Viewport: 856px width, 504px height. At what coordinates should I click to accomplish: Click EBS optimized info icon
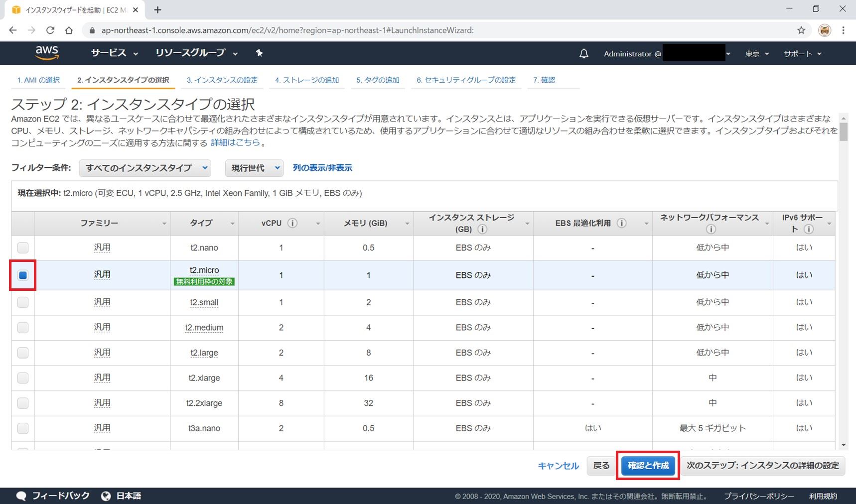click(621, 223)
